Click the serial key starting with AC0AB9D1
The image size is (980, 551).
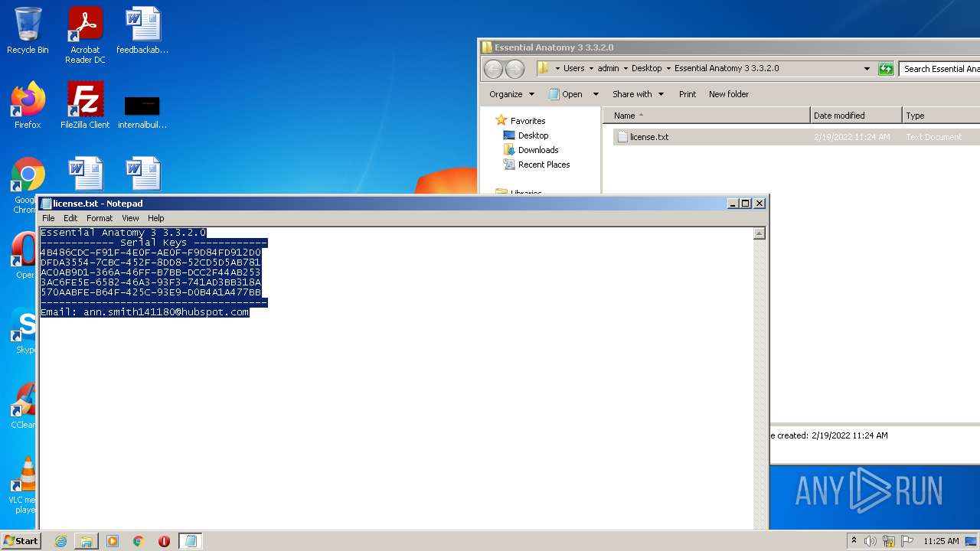(x=151, y=272)
